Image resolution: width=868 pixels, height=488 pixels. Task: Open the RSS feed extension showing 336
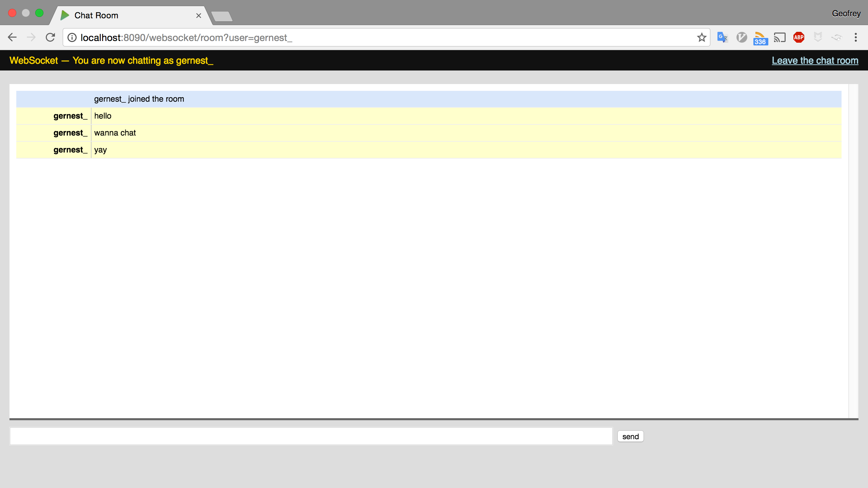click(760, 38)
